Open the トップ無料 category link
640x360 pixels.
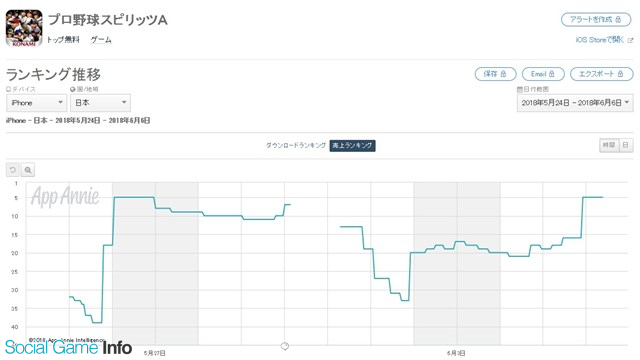(63, 40)
